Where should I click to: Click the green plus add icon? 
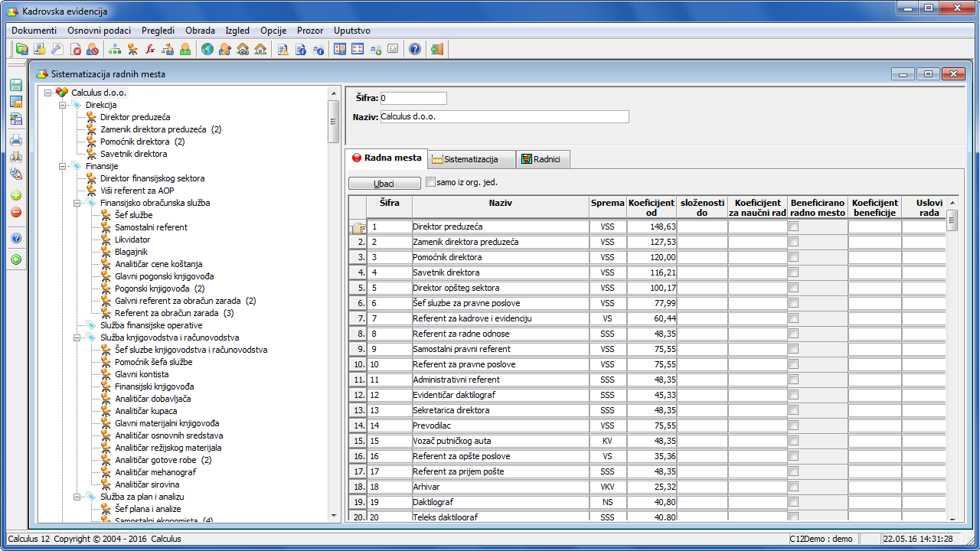(x=16, y=195)
